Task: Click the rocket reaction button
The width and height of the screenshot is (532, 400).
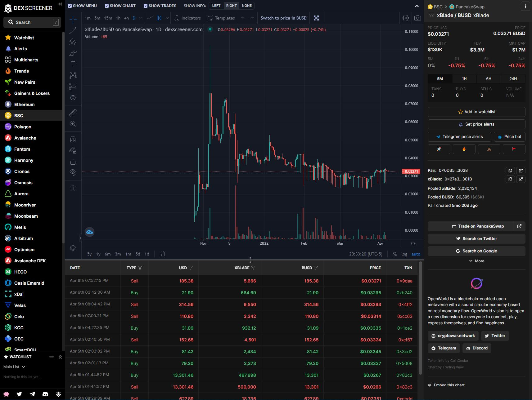Action: point(439,149)
